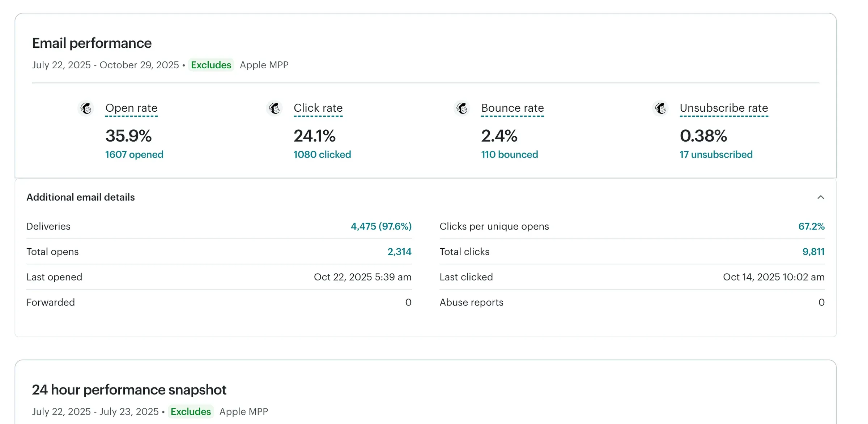Select the 0.38% unsubscribe rate figure
The width and height of the screenshot is (868, 424).
tap(703, 136)
